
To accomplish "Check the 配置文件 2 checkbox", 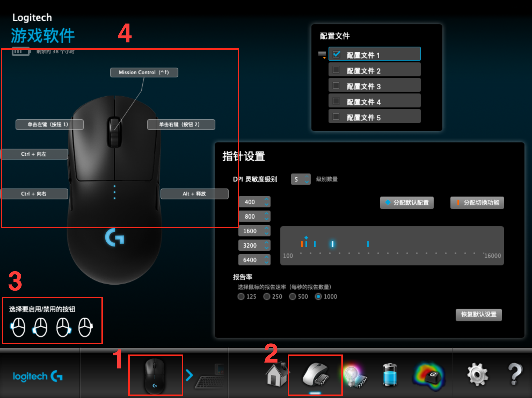I will [x=336, y=70].
